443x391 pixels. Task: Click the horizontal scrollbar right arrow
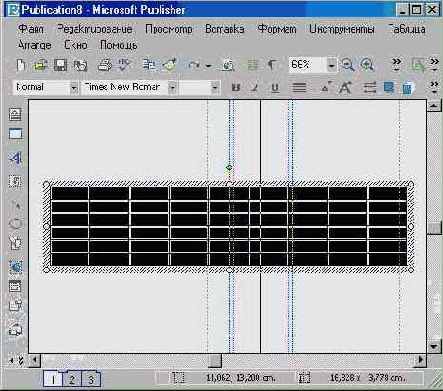(421, 360)
